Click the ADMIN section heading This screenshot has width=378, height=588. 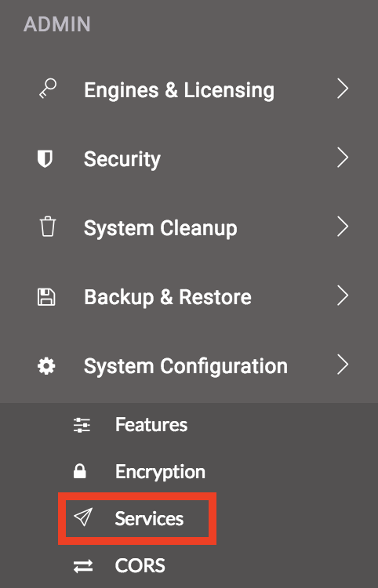point(57,24)
